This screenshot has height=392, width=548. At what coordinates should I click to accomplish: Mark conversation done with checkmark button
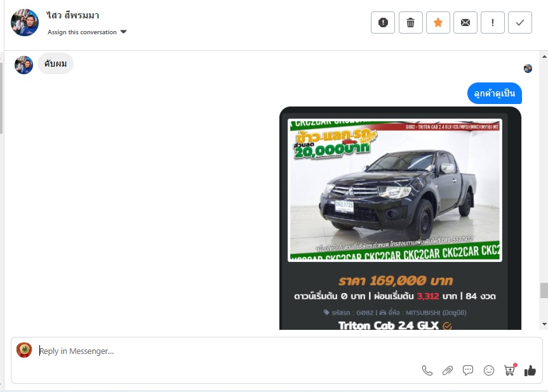[x=520, y=23]
